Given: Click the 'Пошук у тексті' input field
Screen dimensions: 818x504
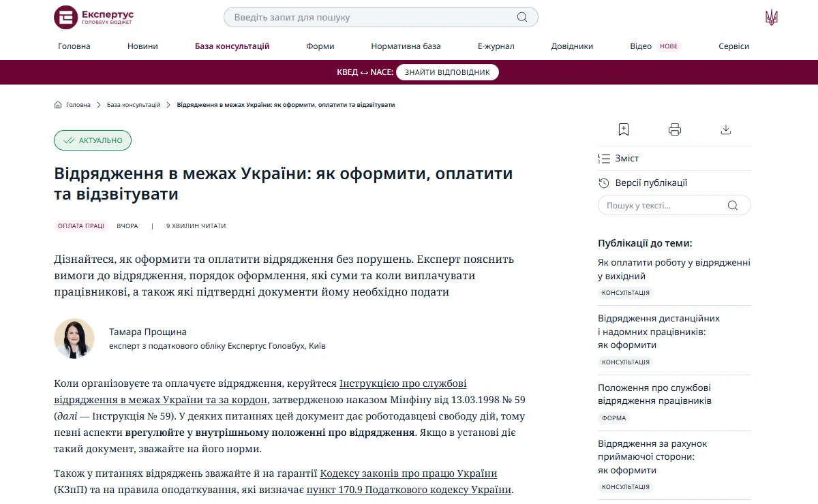Looking at the screenshot, I should coord(674,205).
